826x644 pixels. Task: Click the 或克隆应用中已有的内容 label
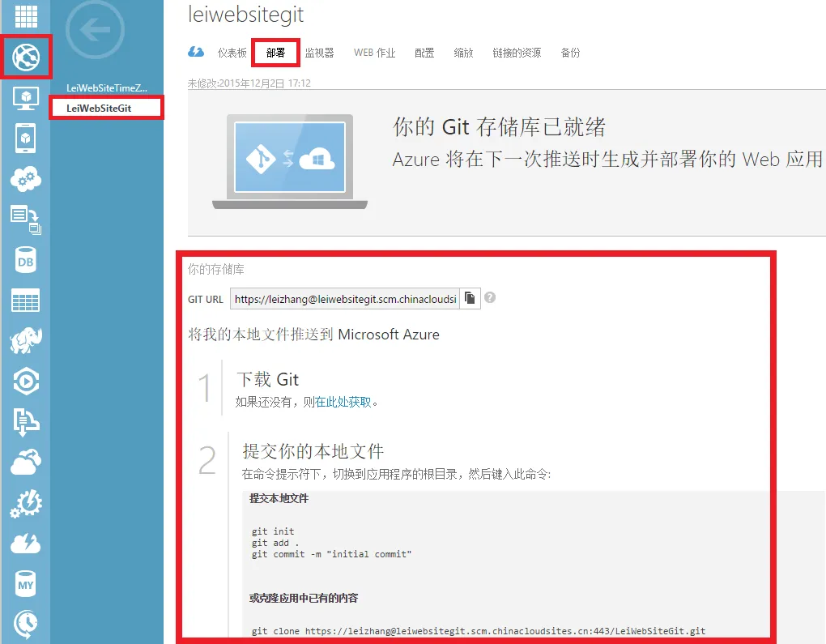click(304, 598)
